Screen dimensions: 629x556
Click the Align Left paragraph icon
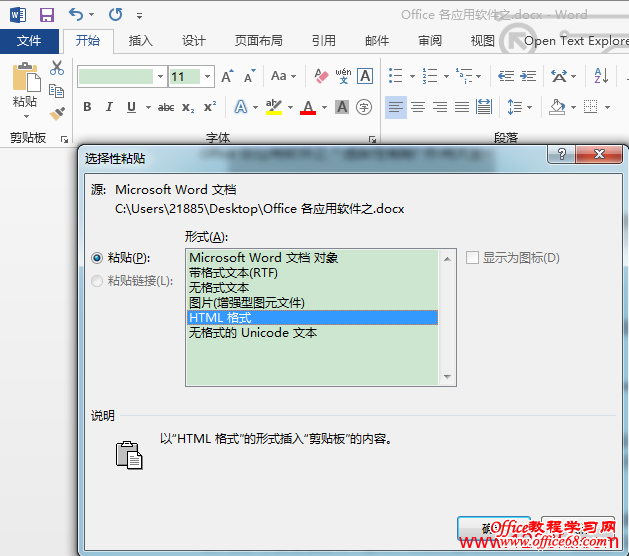click(x=396, y=108)
